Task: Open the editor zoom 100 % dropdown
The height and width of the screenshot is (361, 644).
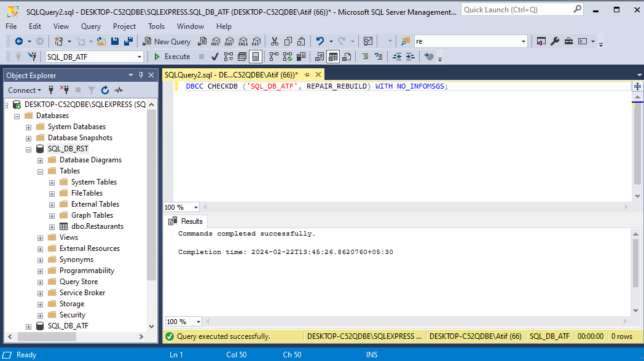Action: coord(196,207)
